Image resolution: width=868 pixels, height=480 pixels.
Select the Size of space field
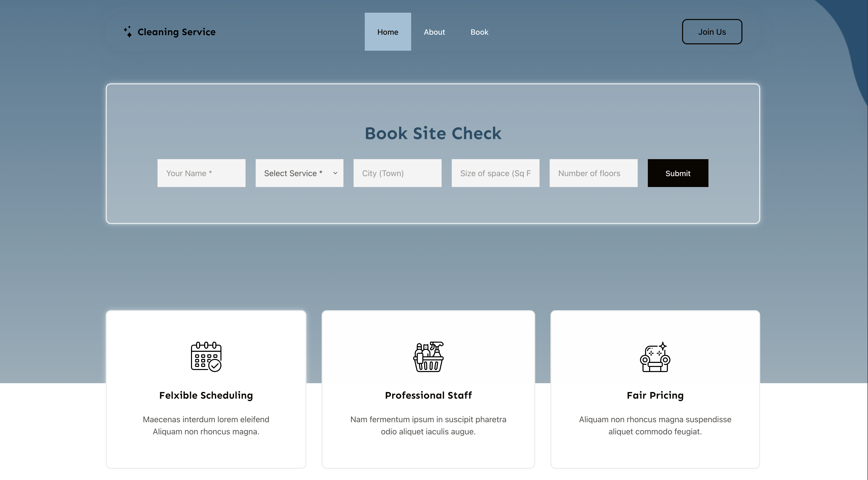click(x=495, y=173)
